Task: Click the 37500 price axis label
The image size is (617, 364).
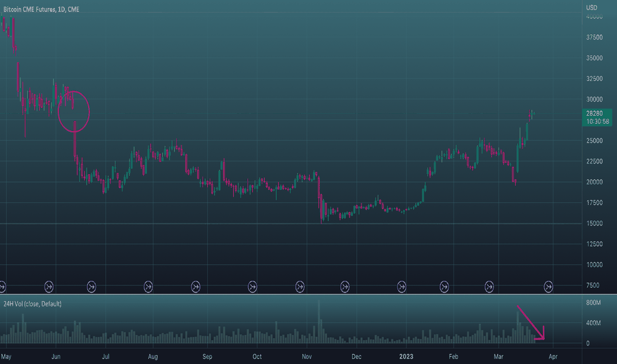Action: coord(594,37)
